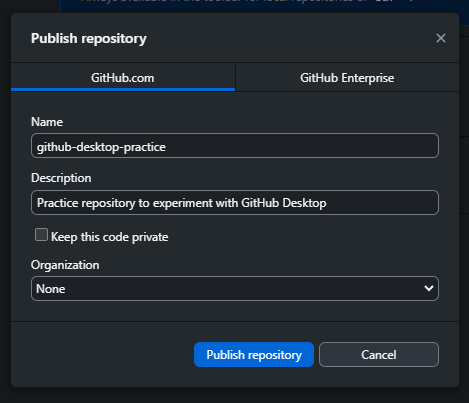Tick the Keep this code private checkbox
The image size is (469, 403).
41,235
